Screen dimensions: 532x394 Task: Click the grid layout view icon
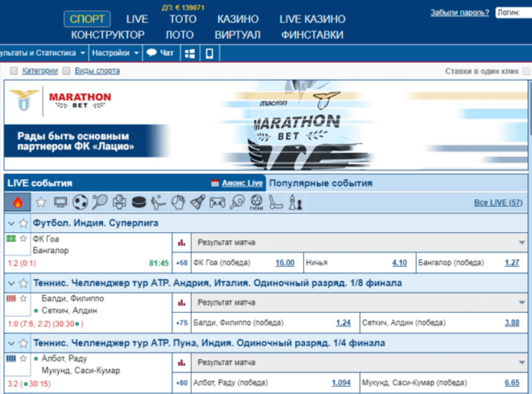(x=190, y=53)
